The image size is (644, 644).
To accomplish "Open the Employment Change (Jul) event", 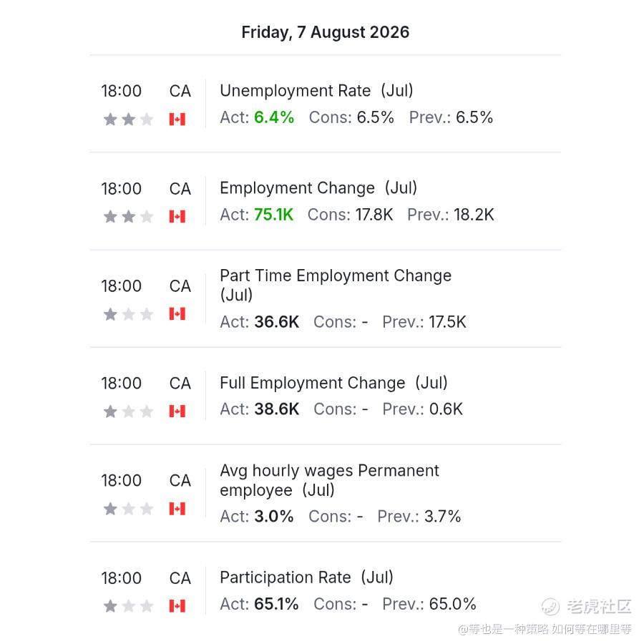I will (x=318, y=188).
